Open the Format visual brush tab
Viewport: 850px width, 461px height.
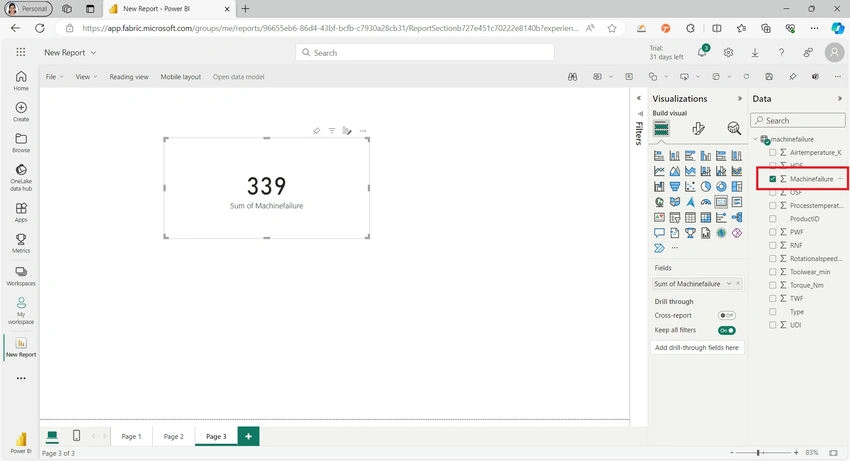698,129
